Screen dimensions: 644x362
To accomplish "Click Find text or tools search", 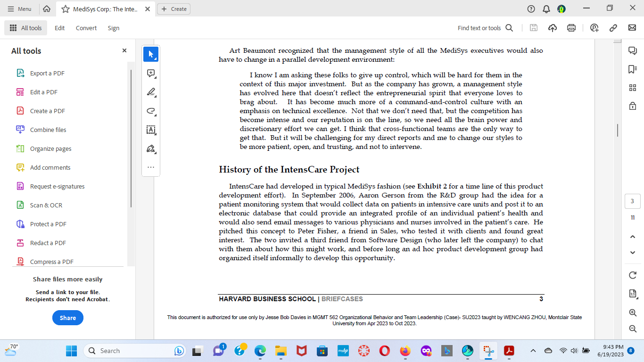I will tap(485, 28).
